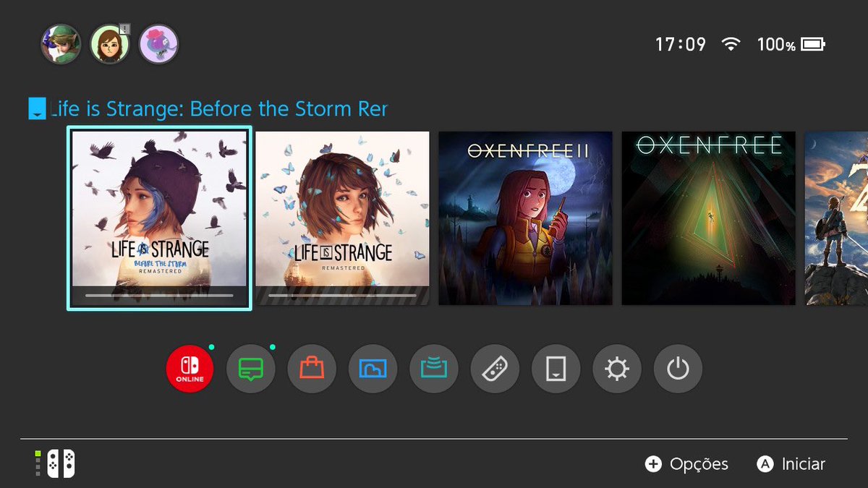This screenshot has height=488, width=868.
Task: Click the 17:09 clock
Action: (681, 45)
